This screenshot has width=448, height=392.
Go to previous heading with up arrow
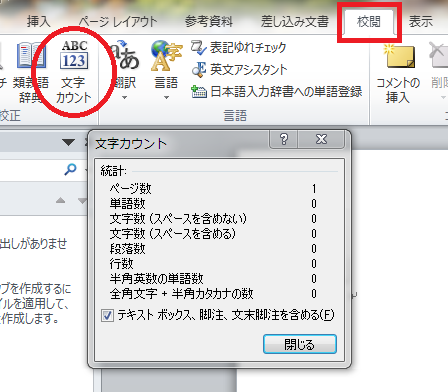[60, 200]
